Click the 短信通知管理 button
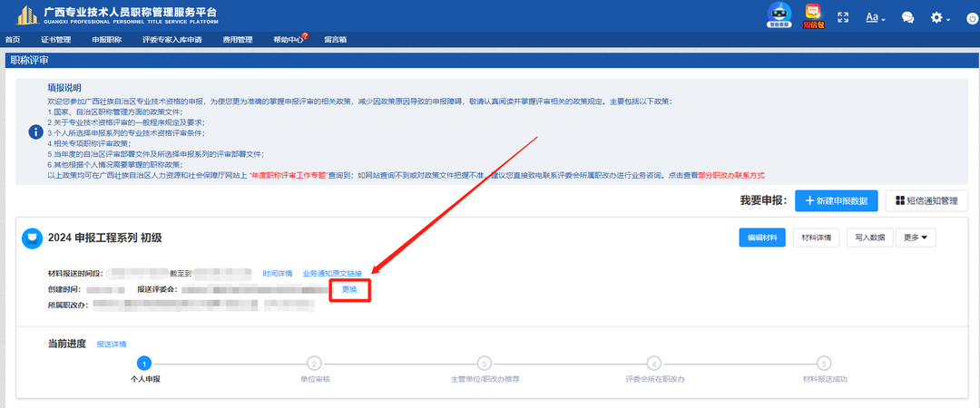 click(x=926, y=200)
